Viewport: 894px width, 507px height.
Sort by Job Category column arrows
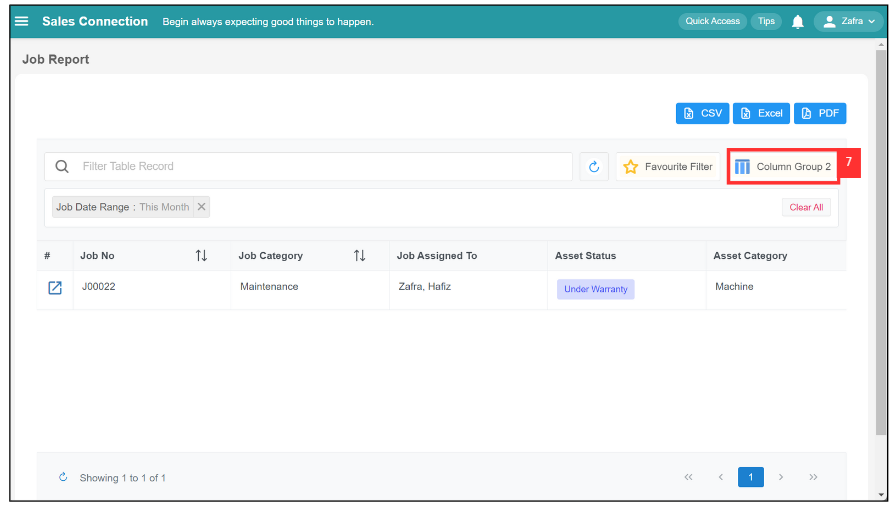(359, 255)
